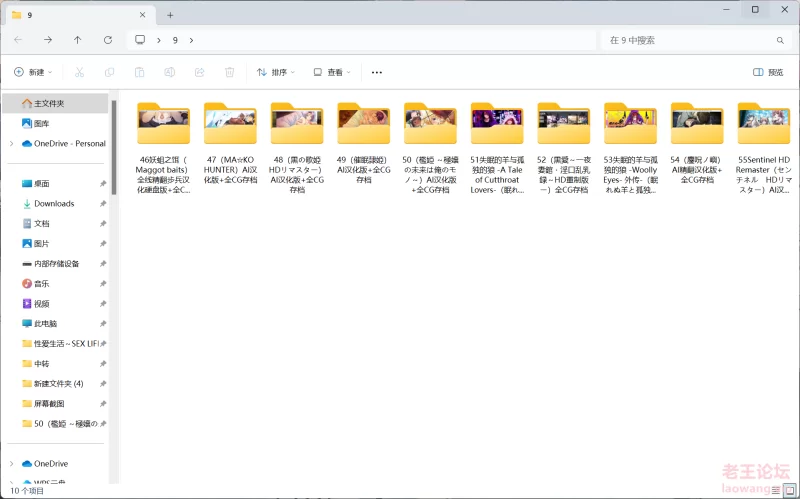Click the delete trash can icon
Screen dimensions: 800x499
pyautogui.click(x=230, y=72)
